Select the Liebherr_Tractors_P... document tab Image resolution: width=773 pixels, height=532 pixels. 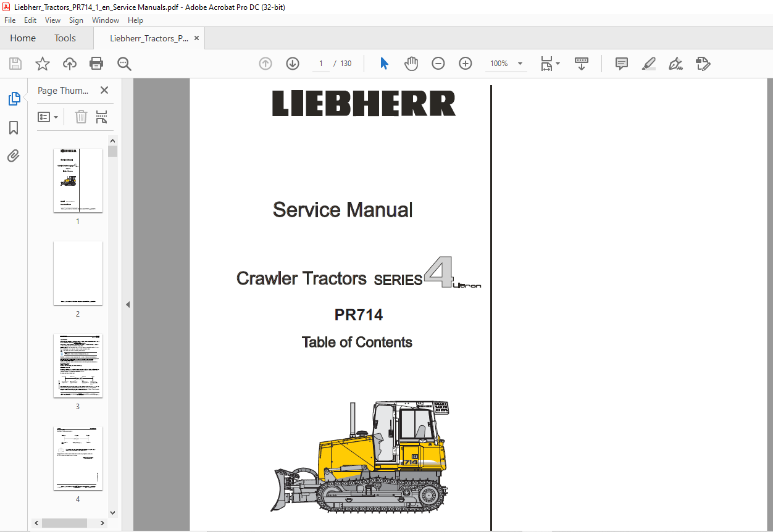pos(149,38)
